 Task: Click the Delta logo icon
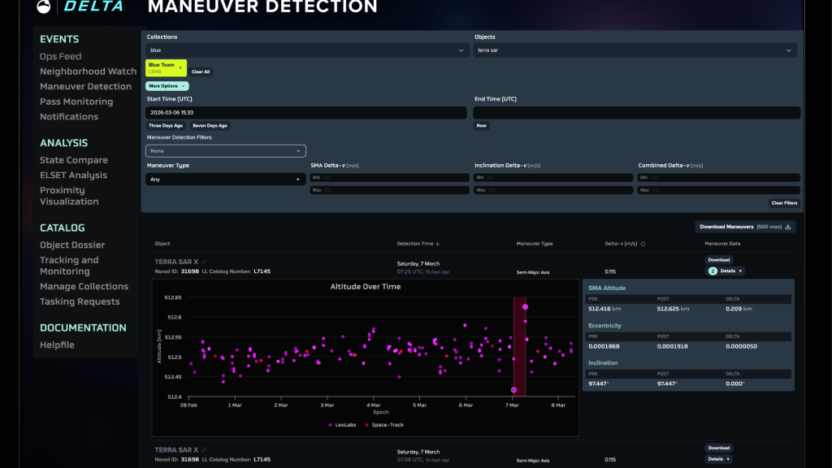tap(43, 7)
